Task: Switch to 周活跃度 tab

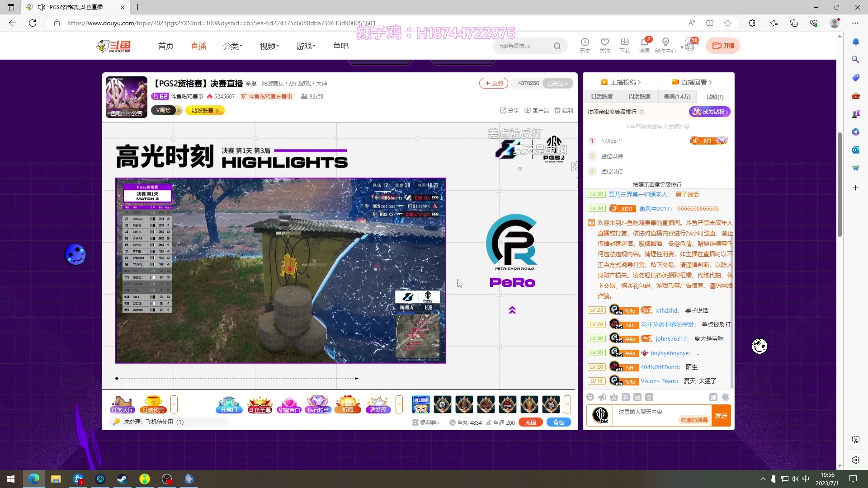Action: click(x=639, y=97)
